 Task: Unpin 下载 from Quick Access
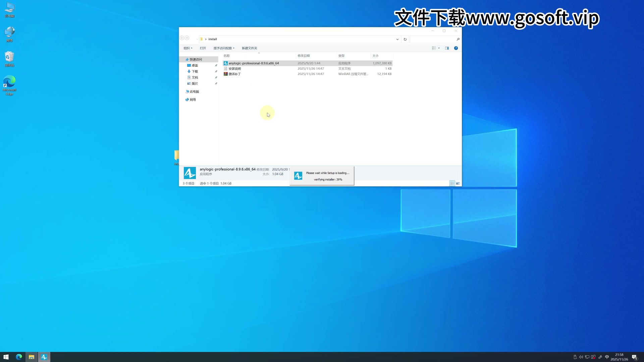pos(216,71)
